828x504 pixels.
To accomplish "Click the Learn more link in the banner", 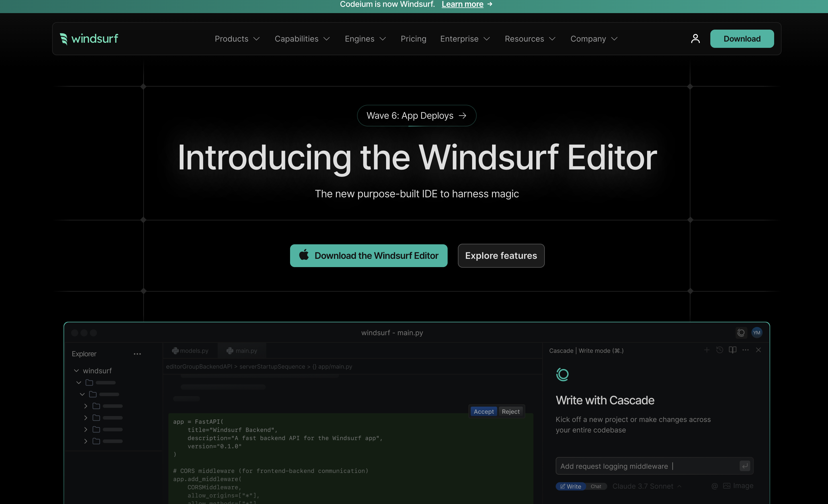I will point(462,4).
